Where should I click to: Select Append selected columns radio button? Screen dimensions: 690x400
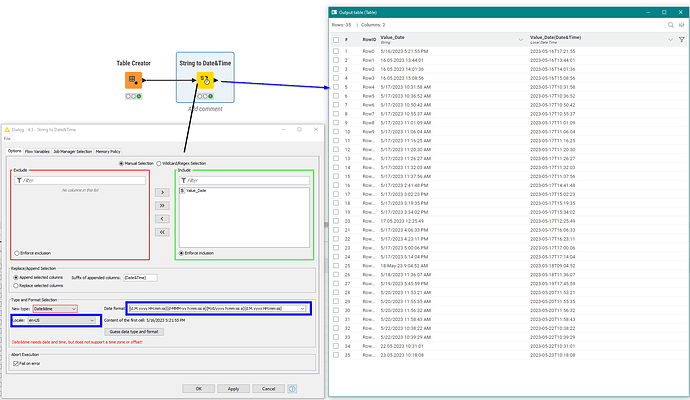[x=16, y=278]
